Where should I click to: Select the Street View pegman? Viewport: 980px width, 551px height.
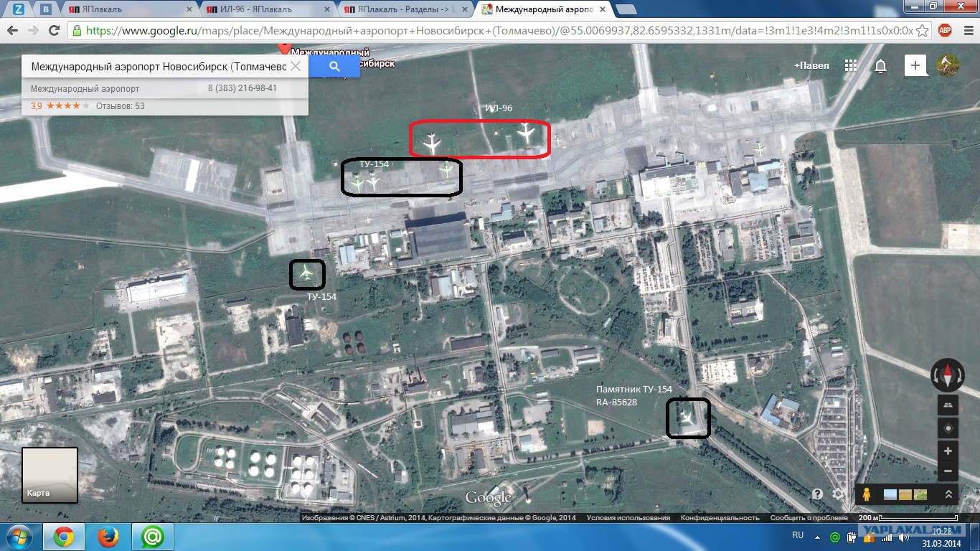(867, 494)
